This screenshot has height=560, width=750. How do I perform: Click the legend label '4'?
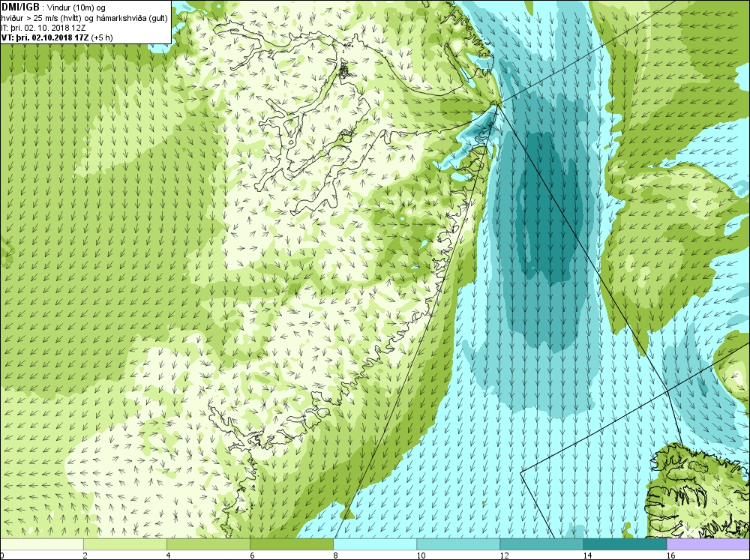point(168,556)
